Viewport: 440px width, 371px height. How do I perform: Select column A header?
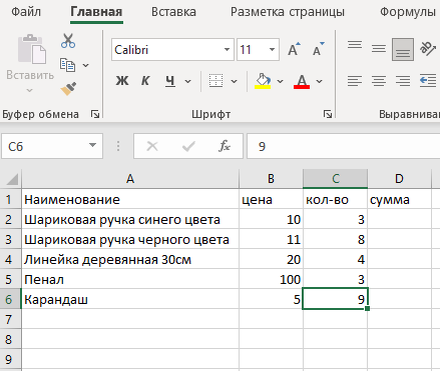point(130,179)
